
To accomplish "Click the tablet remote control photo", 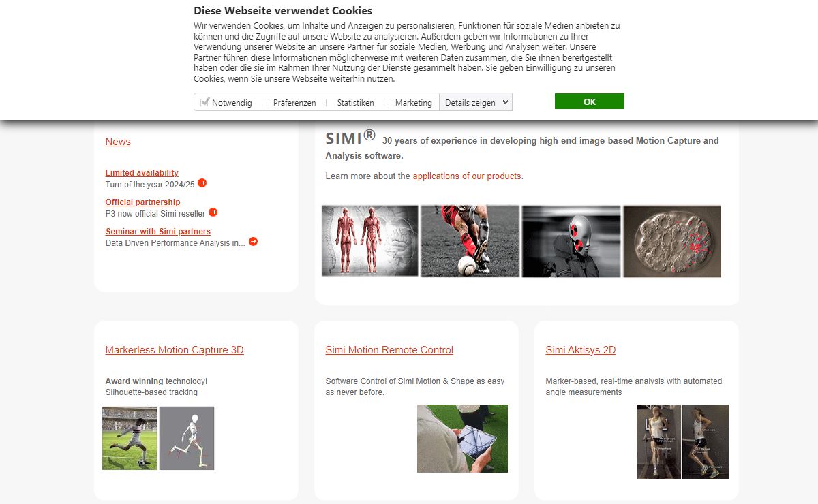I will 462,439.
